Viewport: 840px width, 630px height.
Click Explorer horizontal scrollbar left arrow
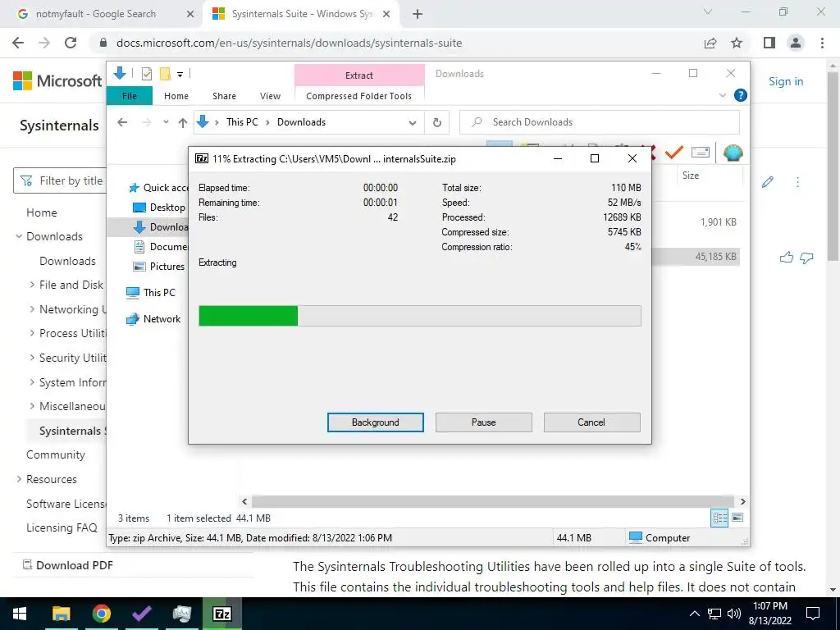coord(244,501)
